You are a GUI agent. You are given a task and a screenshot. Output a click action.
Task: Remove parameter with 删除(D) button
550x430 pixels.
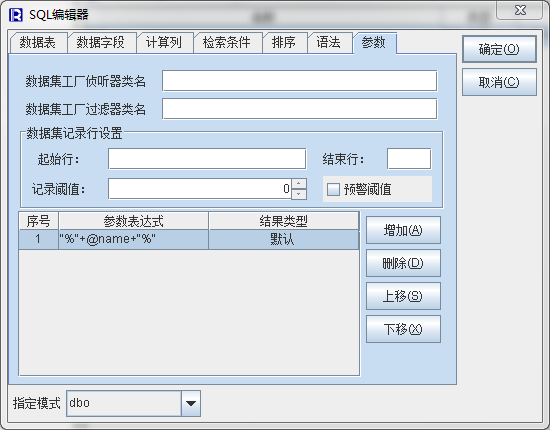point(403,263)
